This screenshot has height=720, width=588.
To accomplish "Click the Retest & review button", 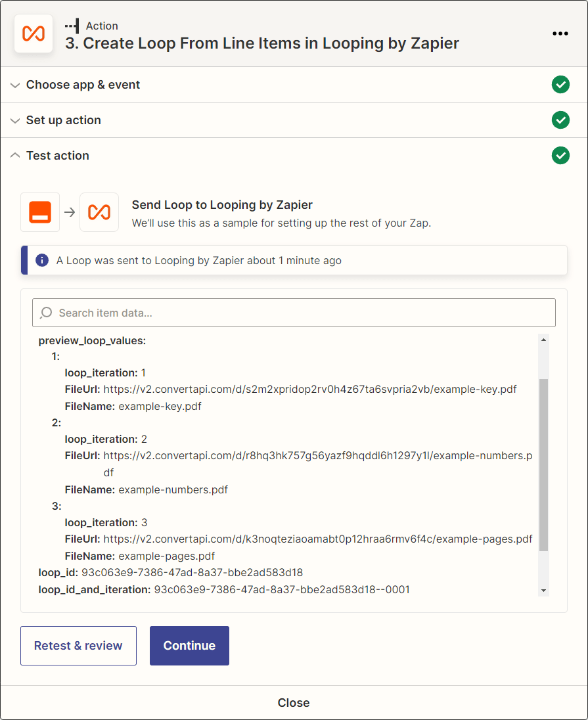I will pos(79,646).
